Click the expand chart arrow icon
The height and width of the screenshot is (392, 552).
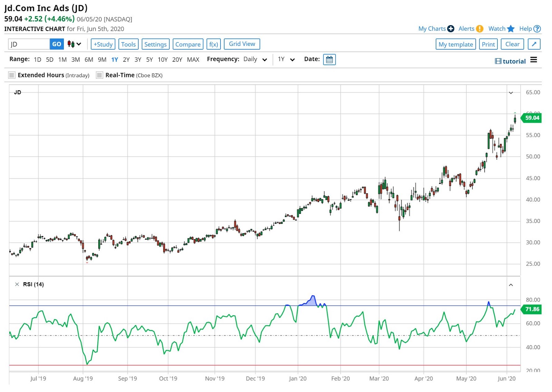[534, 44]
